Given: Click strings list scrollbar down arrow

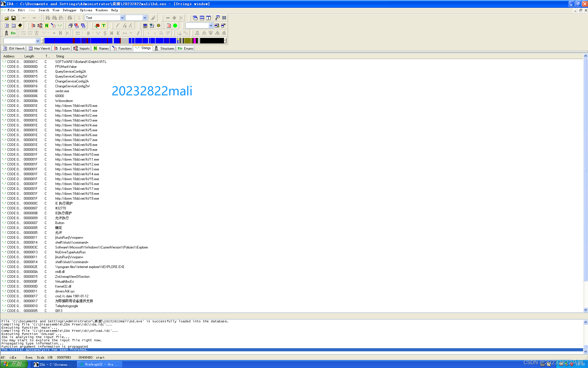Looking at the screenshot, I should [x=585, y=310].
